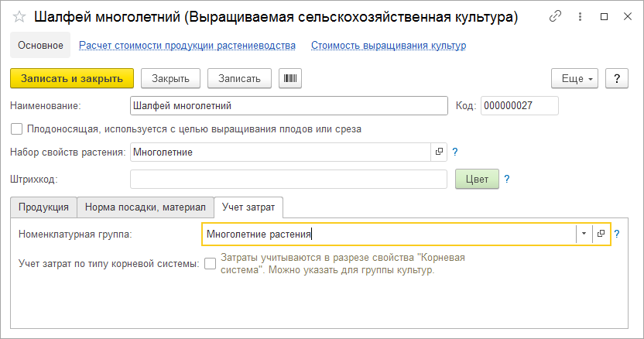Open the Норма посадки, материал tab

pyautogui.click(x=145, y=207)
